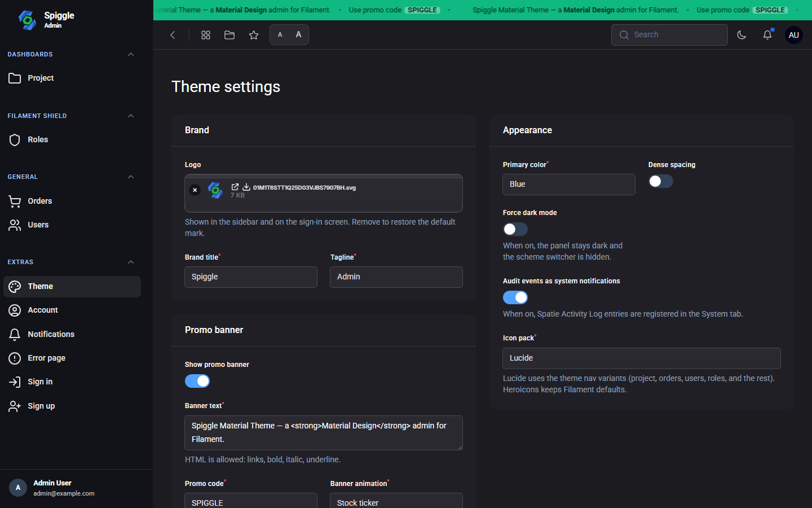Navigate to Orders page
This screenshot has width=812, height=508.
[72, 201]
